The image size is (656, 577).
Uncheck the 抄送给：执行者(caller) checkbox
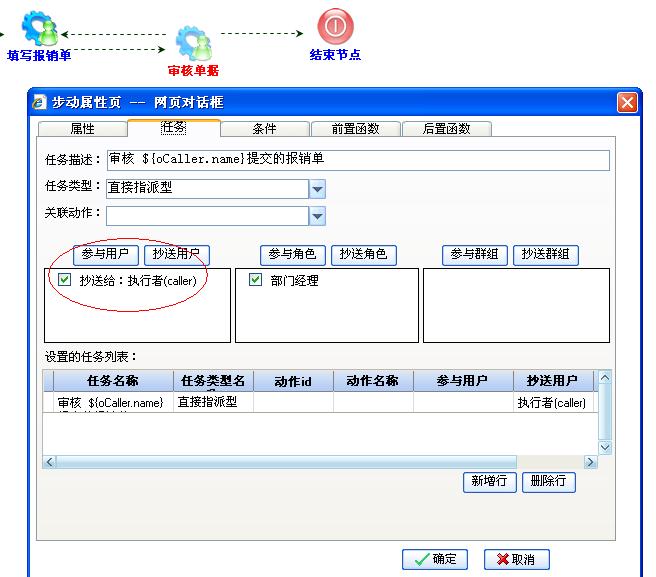coord(64,280)
